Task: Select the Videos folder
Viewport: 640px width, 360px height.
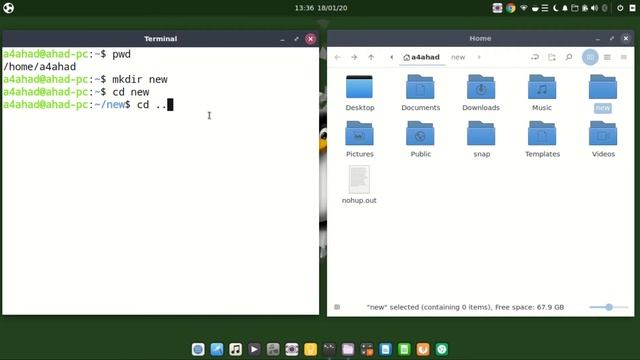Action: click(603, 139)
